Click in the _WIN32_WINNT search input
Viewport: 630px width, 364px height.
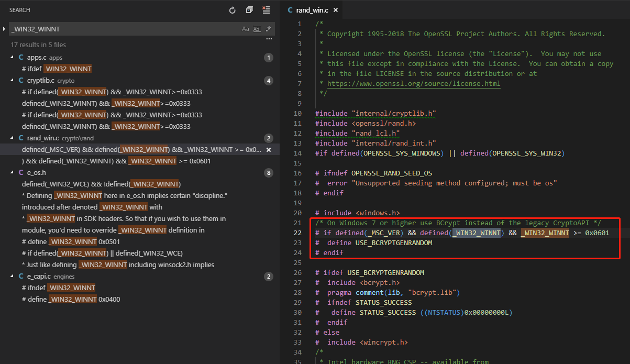(120, 29)
